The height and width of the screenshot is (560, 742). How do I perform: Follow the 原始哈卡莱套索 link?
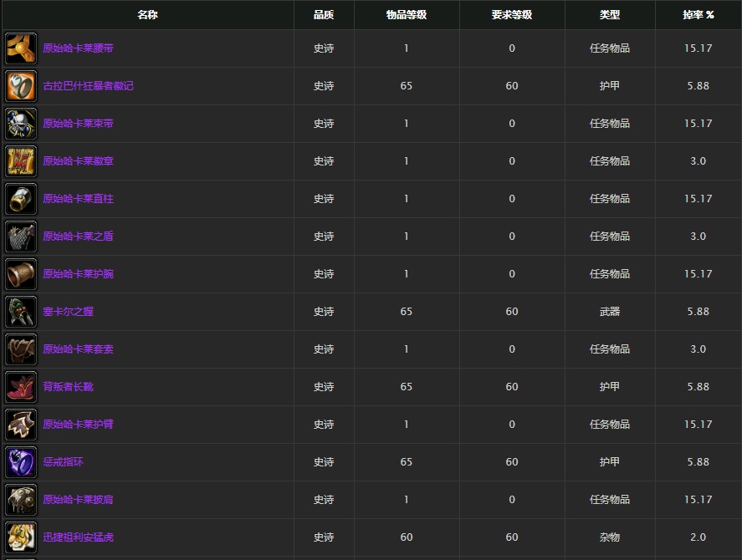pyautogui.click(x=78, y=349)
